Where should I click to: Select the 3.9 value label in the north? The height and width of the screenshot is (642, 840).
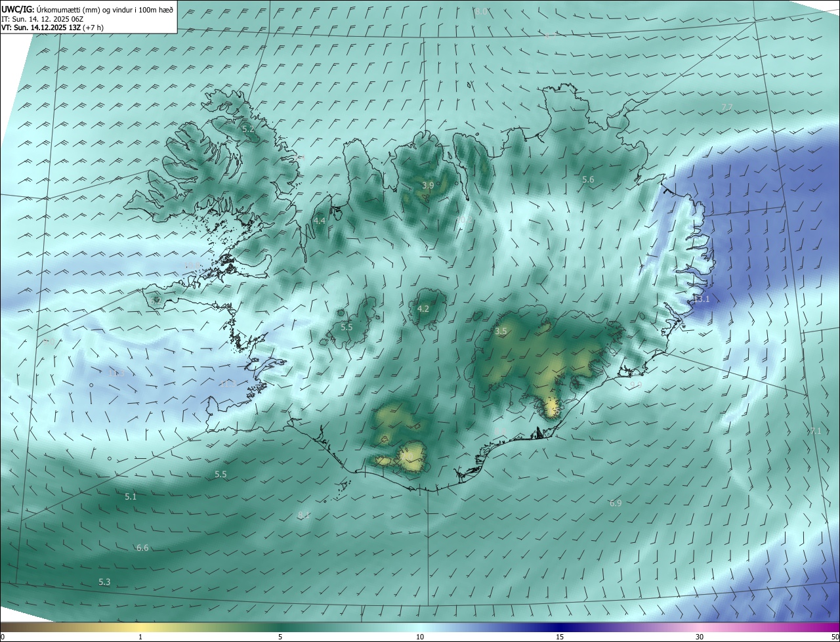[x=428, y=186]
